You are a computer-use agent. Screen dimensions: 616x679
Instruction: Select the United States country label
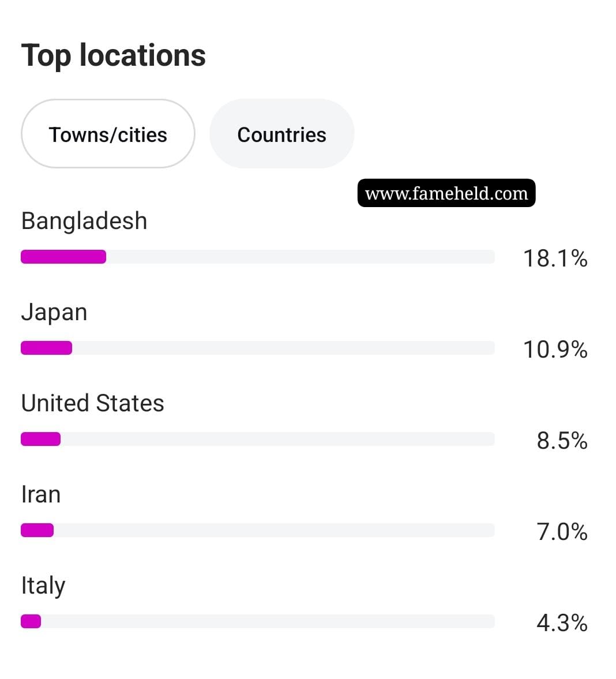[93, 403]
